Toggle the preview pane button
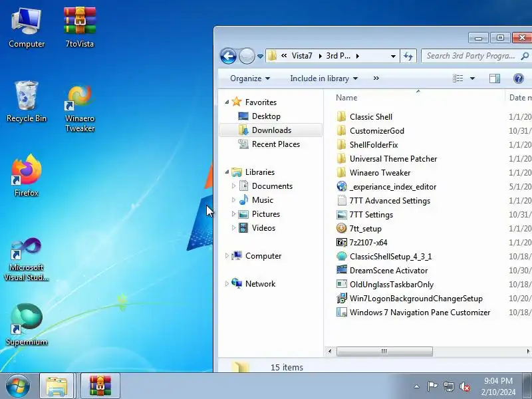532x399 pixels. coord(494,78)
